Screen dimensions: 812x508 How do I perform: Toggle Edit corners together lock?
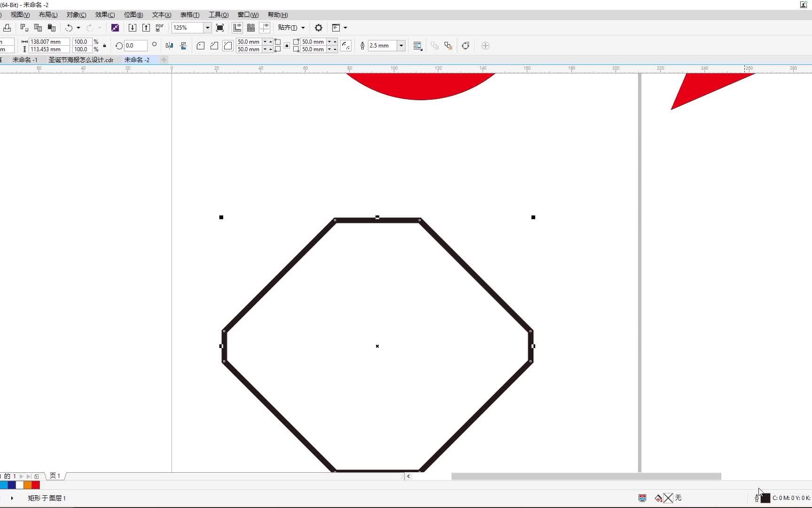click(x=287, y=46)
